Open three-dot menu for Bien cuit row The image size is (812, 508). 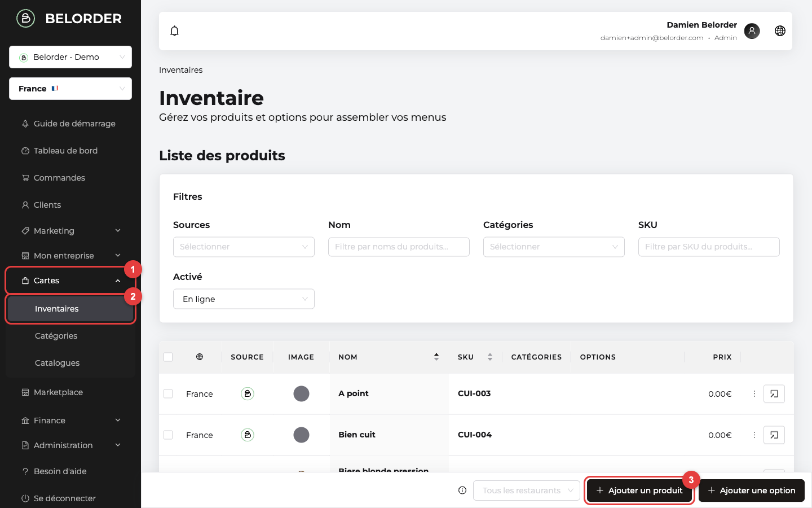point(754,435)
